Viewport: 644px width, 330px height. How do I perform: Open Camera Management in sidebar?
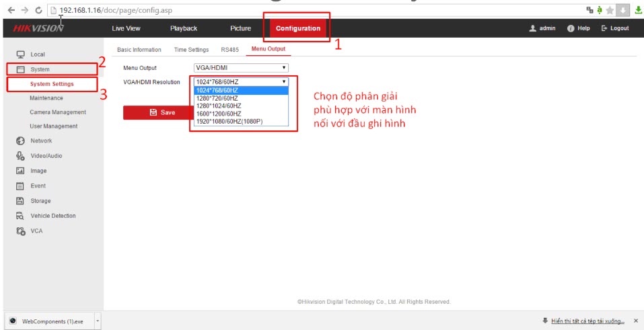pos(58,112)
